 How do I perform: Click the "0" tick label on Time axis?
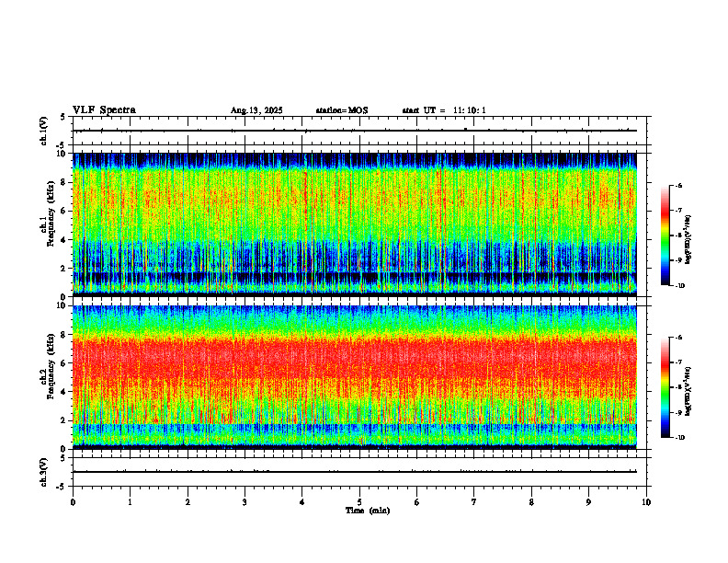[73, 502]
